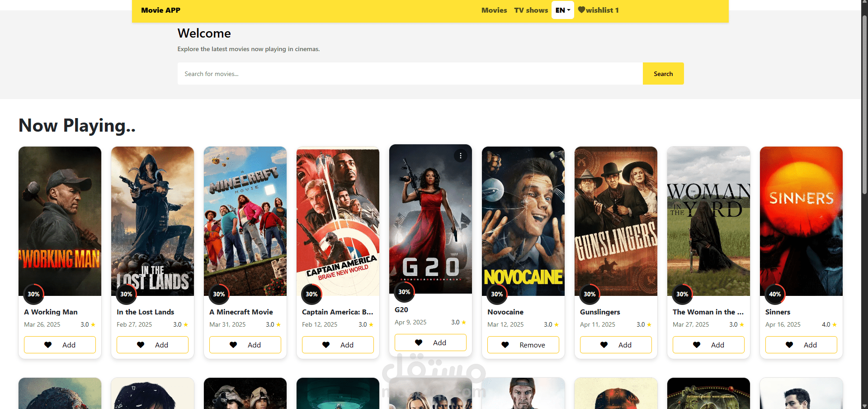Click the Apr 16, 2025 release date
The width and height of the screenshot is (868, 409).
[x=783, y=324]
